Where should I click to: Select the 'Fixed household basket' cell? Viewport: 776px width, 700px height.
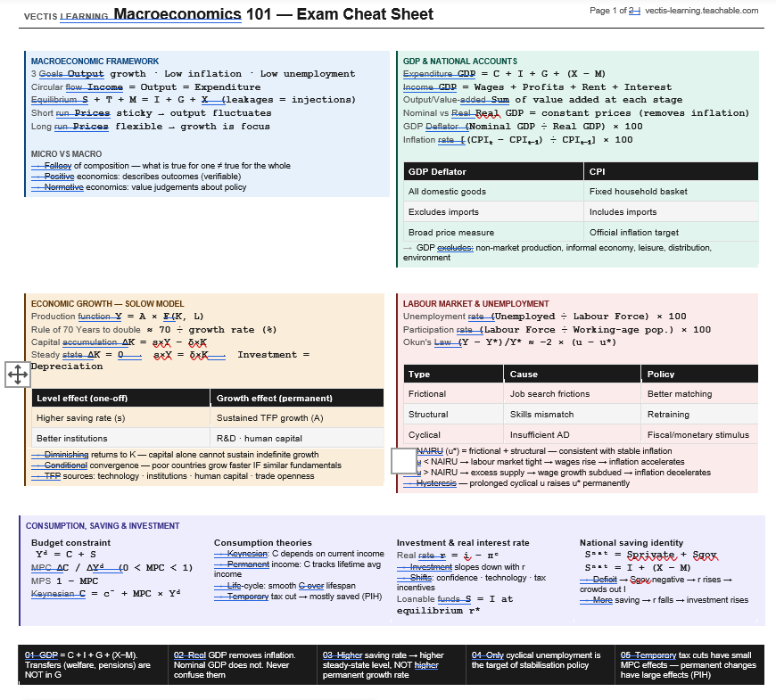click(671, 192)
